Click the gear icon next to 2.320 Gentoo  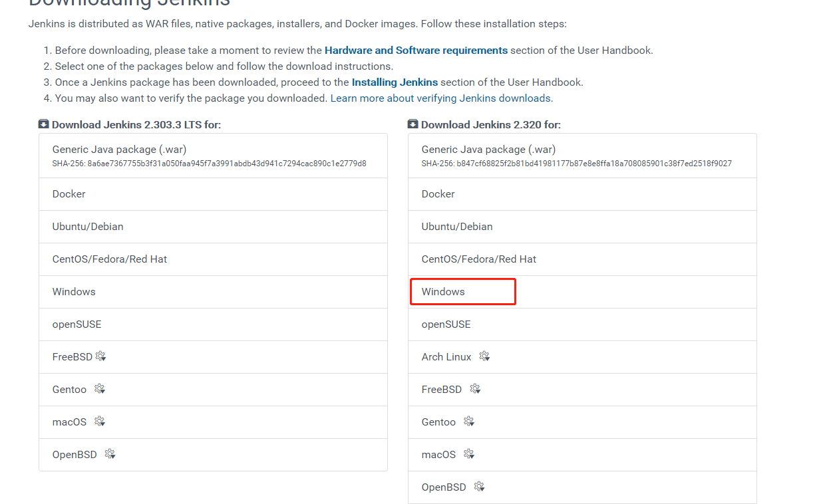(469, 422)
